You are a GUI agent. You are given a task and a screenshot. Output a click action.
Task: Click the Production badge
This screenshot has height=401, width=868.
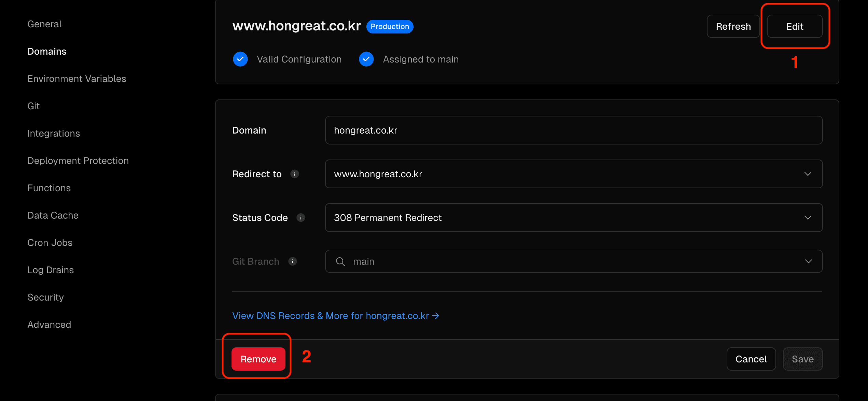390,27
